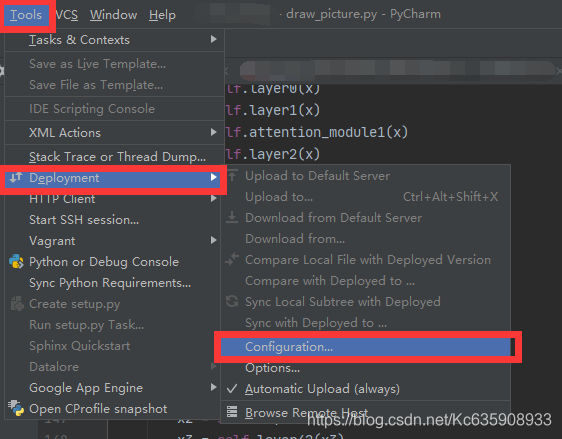Click the Upload to Default Server arrow icon
The image size is (562, 439).
[x=232, y=175]
